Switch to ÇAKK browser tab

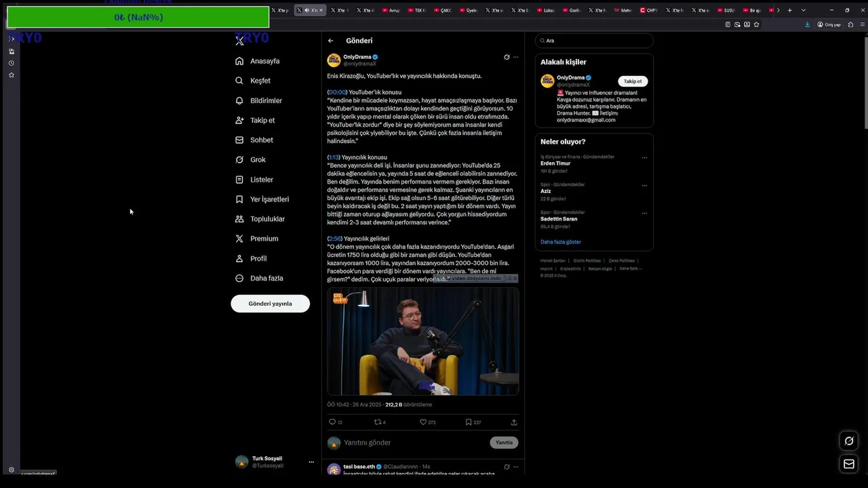coord(443,10)
